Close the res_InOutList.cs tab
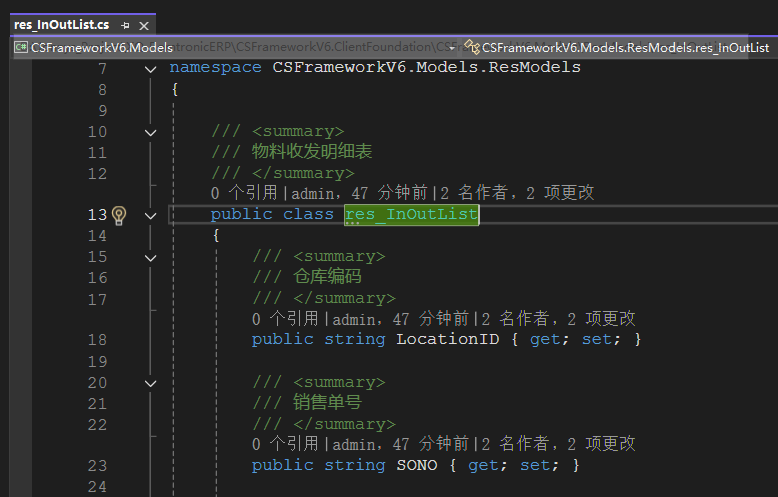The height and width of the screenshot is (497, 778). pyautogui.click(x=144, y=24)
